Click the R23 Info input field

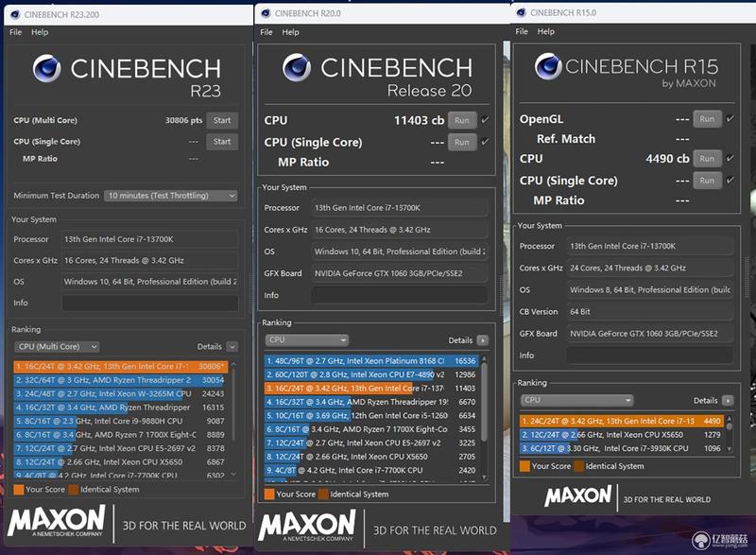coord(150,303)
